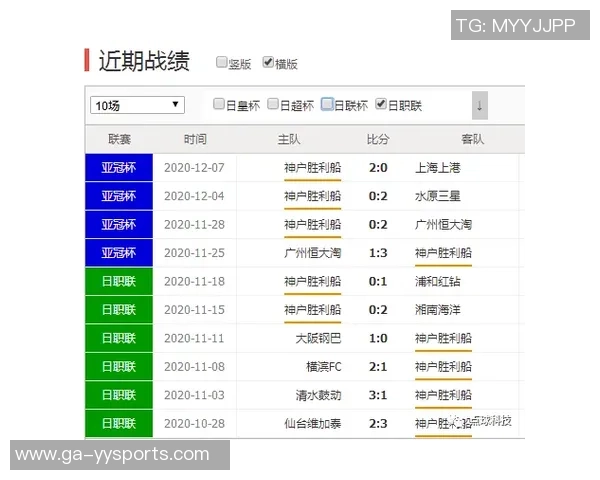Enable the 竖版 vertical layout checkbox
Viewport: 600px width, 480px height.
pyautogui.click(x=222, y=62)
